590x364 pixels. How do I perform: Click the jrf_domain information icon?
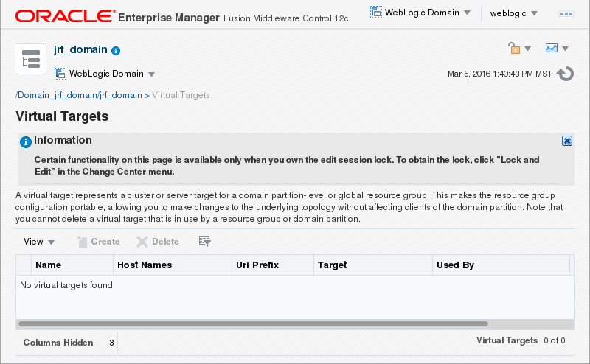(x=116, y=51)
